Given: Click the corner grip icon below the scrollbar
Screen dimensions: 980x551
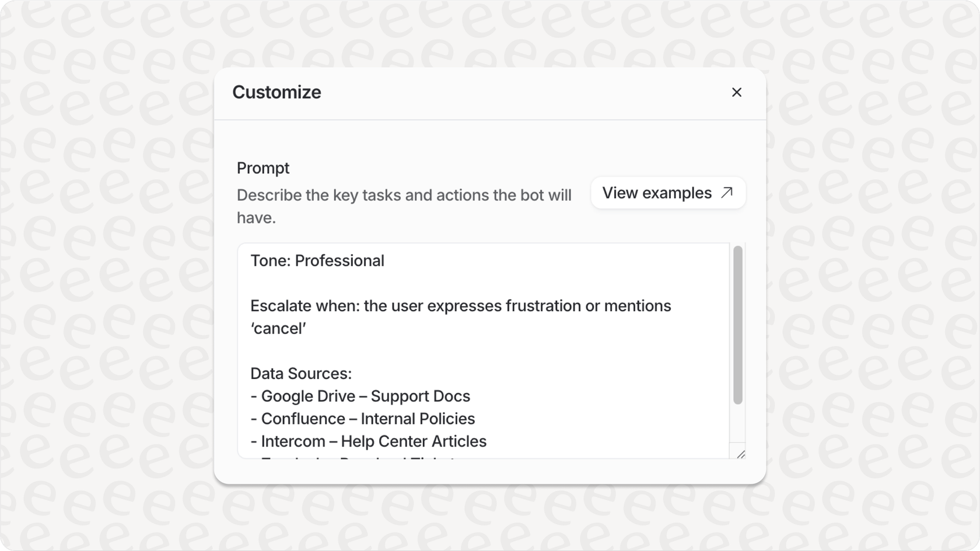Looking at the screenshot, I should pos(740,455).
